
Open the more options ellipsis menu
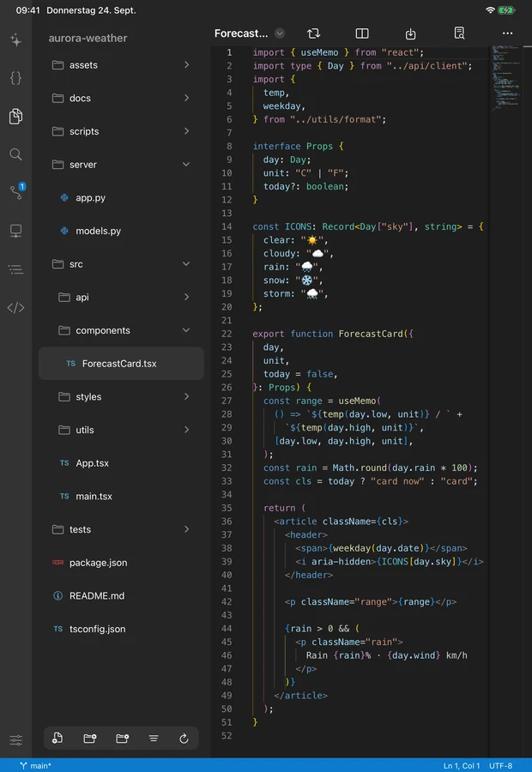click(x=507, y=33)
